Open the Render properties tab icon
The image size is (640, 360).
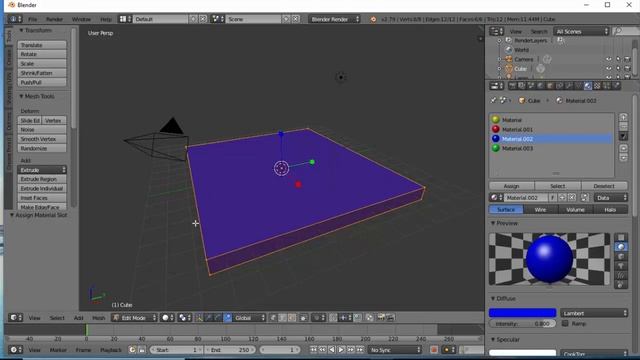512,86
